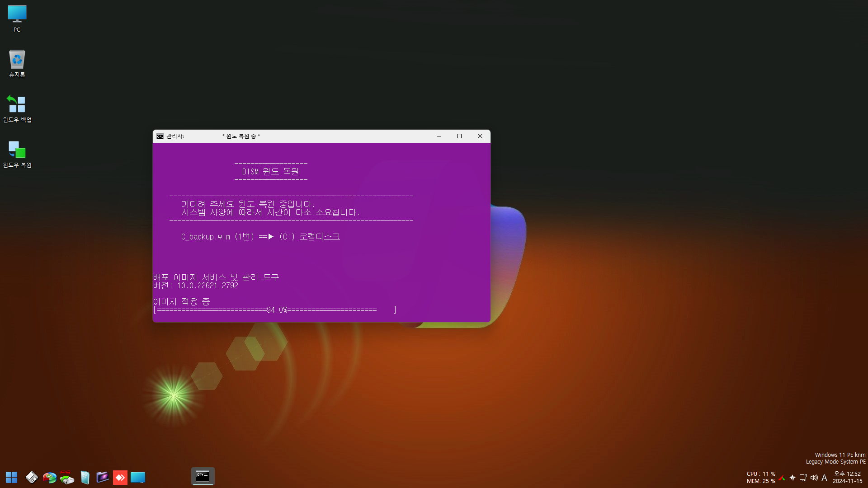Launch the red AnyDesk icon in taskbar
This screenshot has width=868, height=488.
120,477
